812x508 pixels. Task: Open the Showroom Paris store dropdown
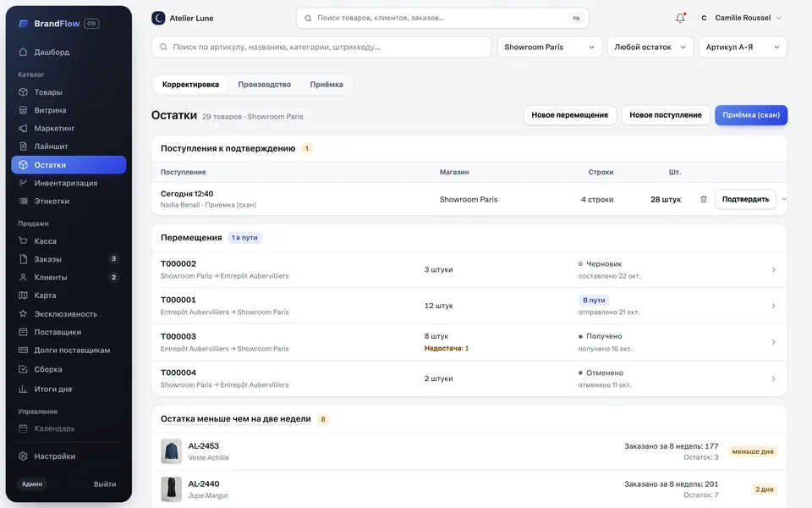[550, 47]
